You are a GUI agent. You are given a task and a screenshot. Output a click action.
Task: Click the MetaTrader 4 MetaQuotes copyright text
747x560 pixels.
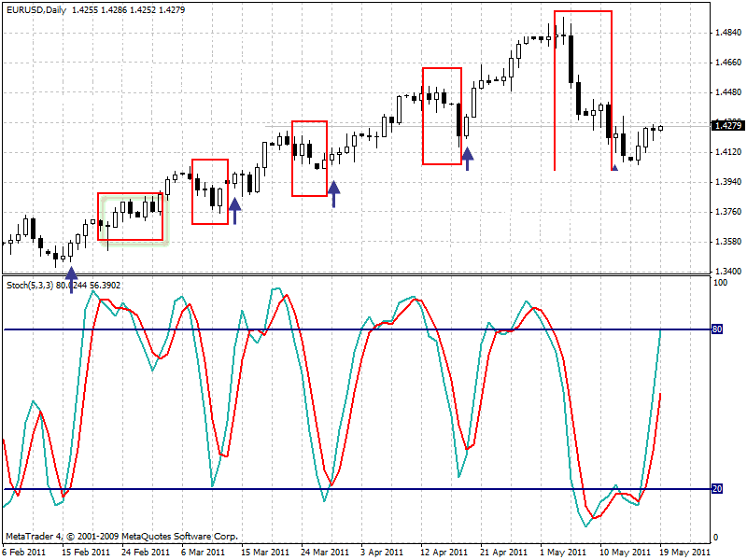tap(121, 536)
